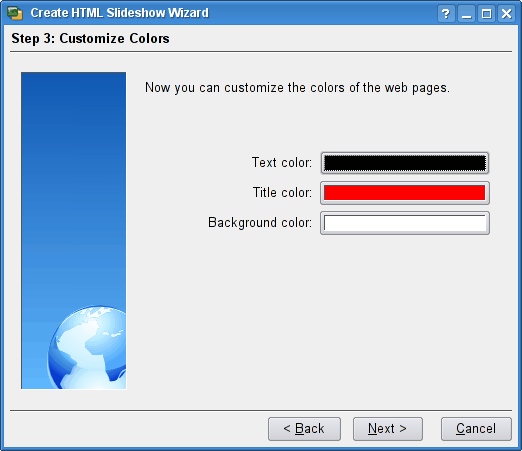Cancel the slideshow wizard

click(x=476, y=429)
